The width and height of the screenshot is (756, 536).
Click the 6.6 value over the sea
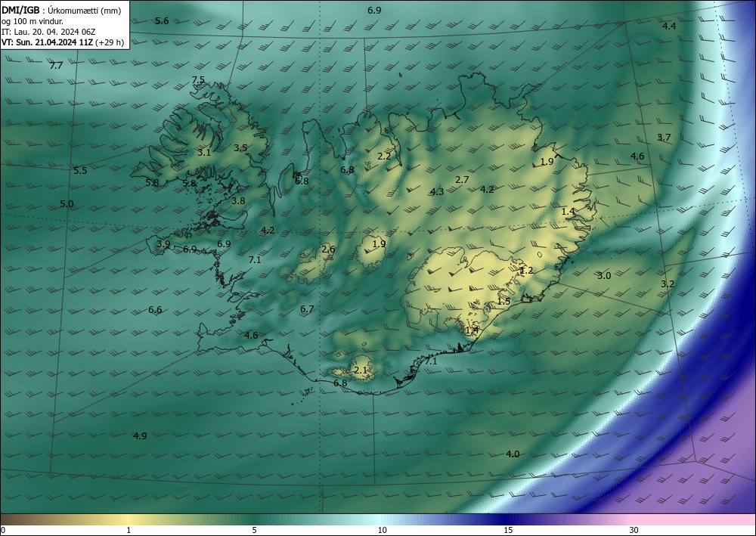pyautogui.click(x=155, y=310)
